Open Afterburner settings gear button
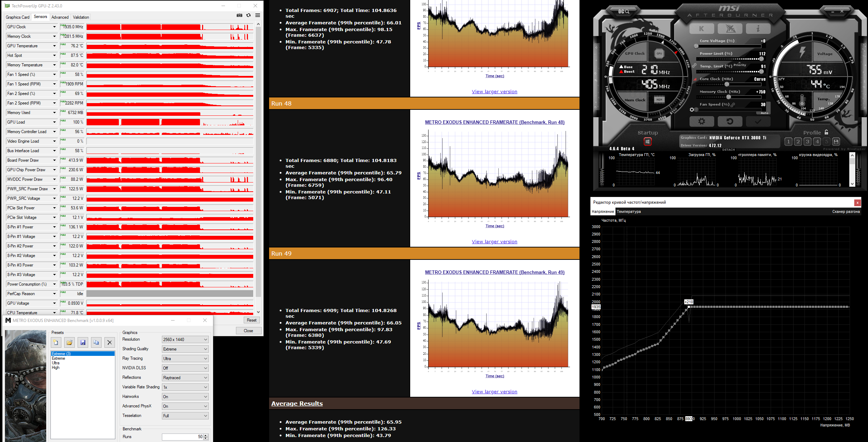Viewport: 868px width, 442px height. (x=702, y=121)
